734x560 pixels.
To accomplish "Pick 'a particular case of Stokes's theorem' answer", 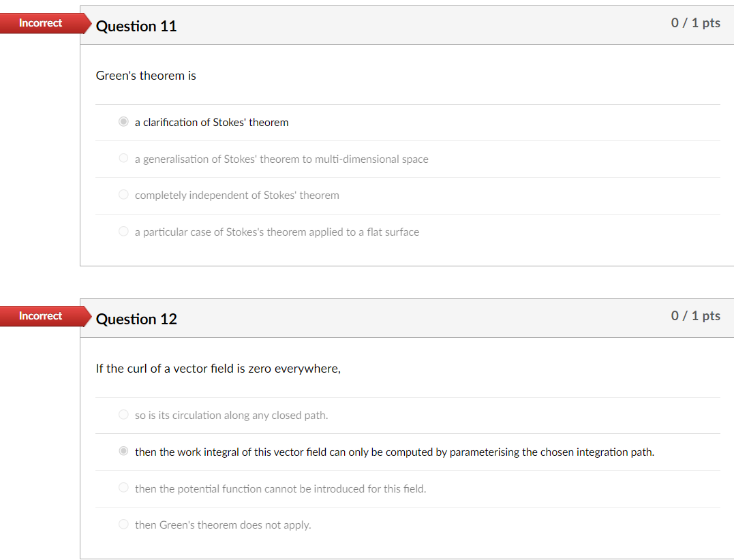I will click(x=123, y=231).
